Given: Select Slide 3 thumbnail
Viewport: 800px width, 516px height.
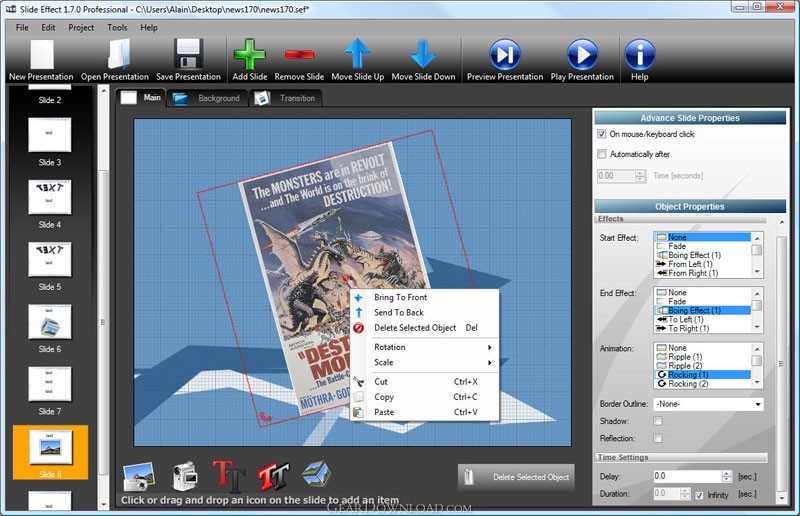Looking at the screenshot, I should pyautogui.click(x=49, y=135).
